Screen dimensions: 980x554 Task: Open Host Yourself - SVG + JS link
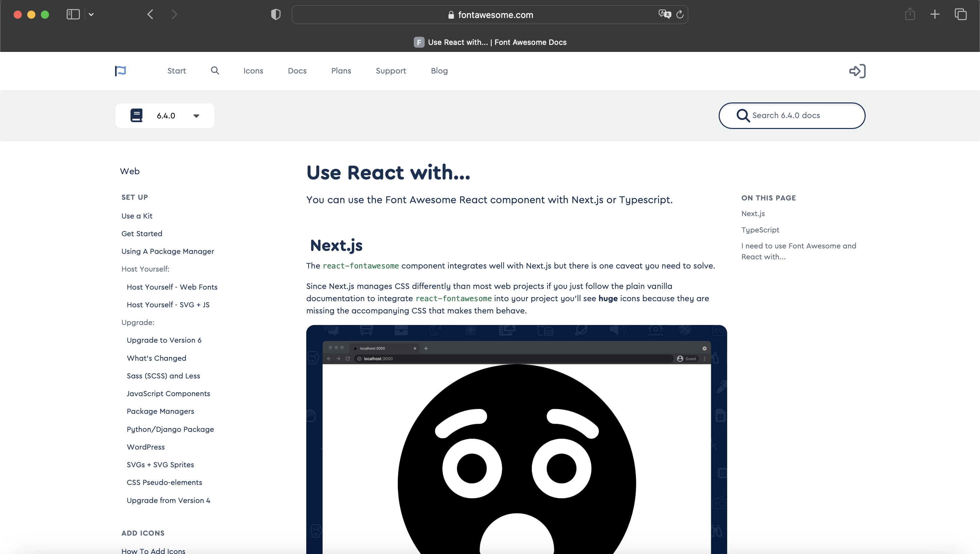pyautogui.click(x=168, y=305)
